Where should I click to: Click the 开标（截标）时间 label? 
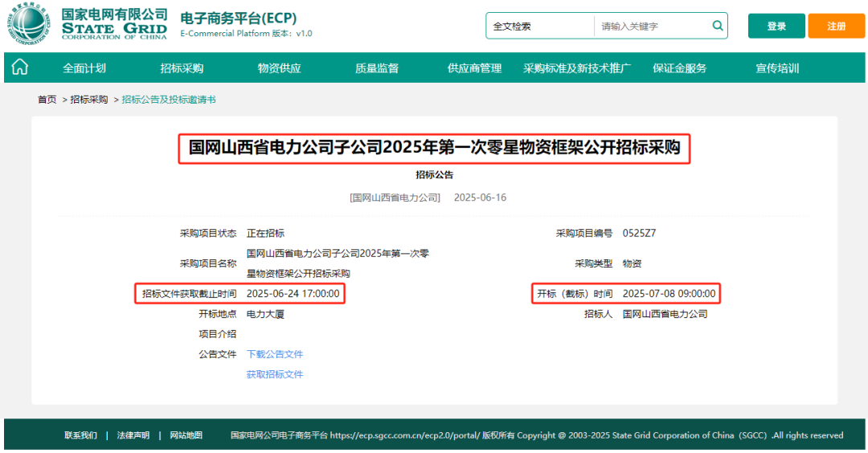click(575, 294)
